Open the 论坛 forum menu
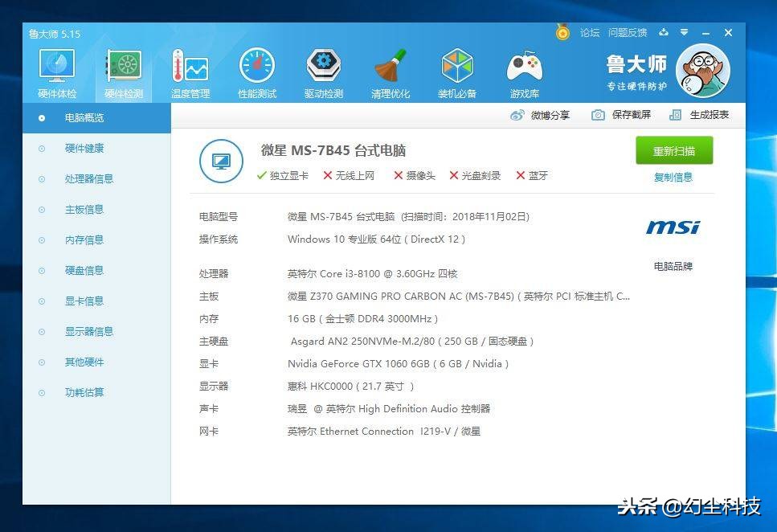 pyautogui.click(x=590, y=33)
